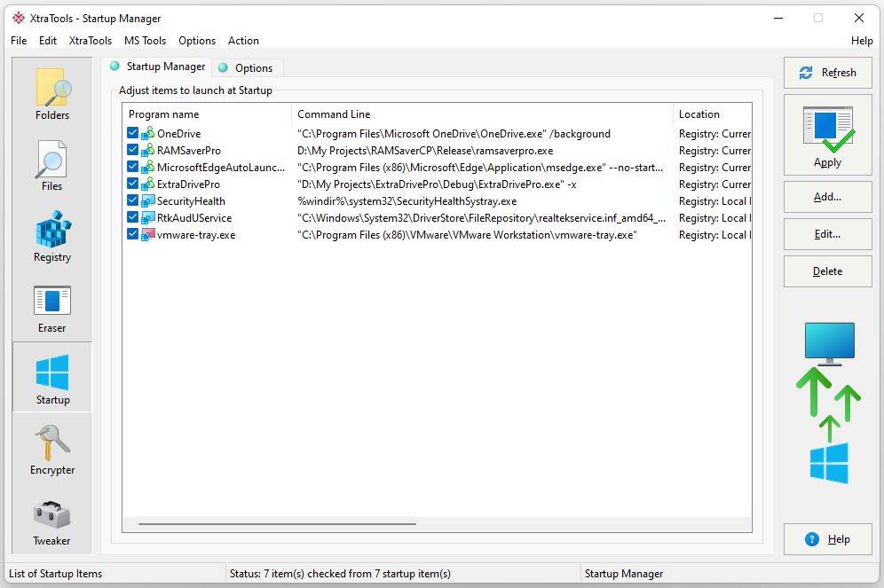Open the Folders tool in sidebar
884x588 pixels.
click(52, 93)
